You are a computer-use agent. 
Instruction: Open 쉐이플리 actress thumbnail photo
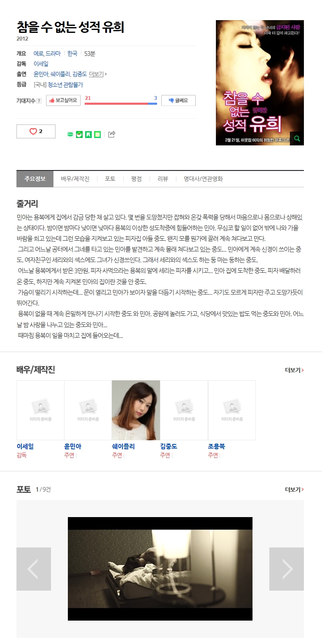tap(136, 410)
